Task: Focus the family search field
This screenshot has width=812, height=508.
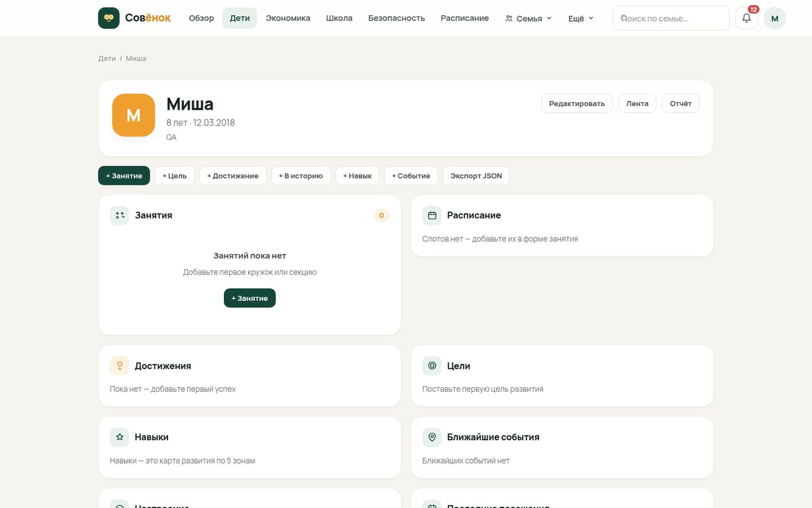Action: (671, 18)
